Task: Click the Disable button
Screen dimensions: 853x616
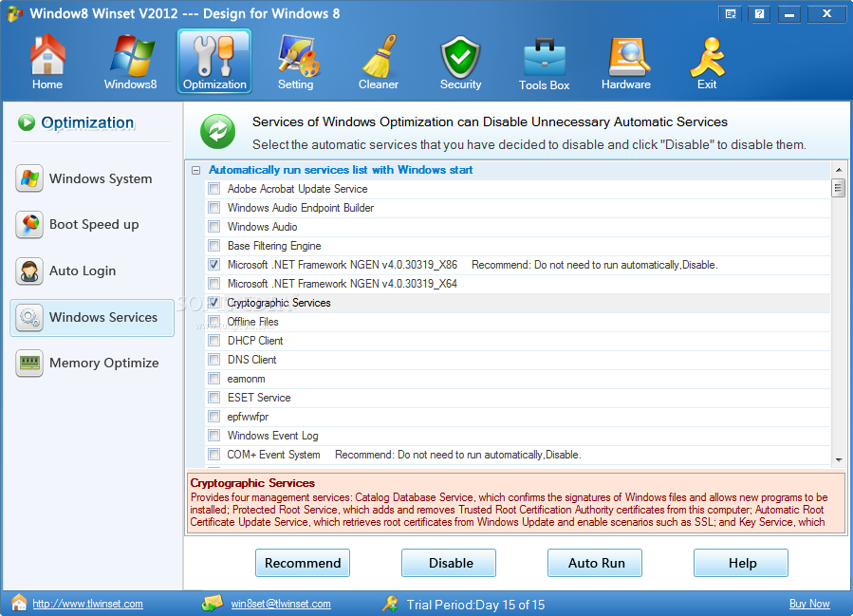Action: coord(449,563)
